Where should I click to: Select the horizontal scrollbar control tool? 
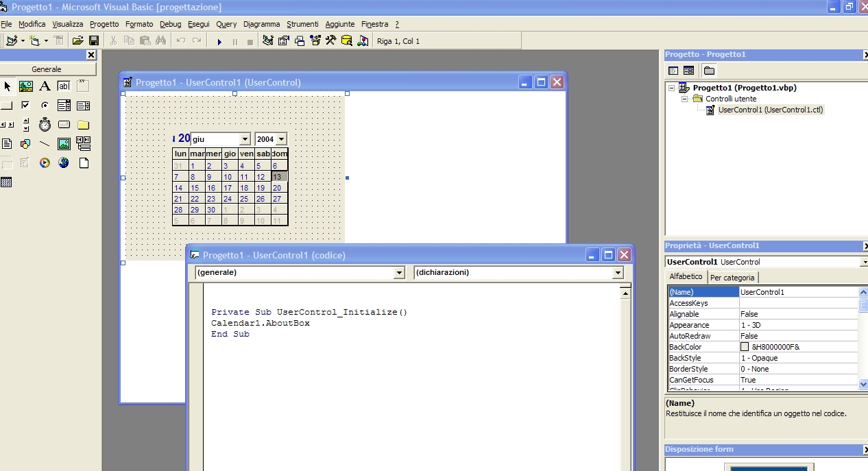click(7, 125)
